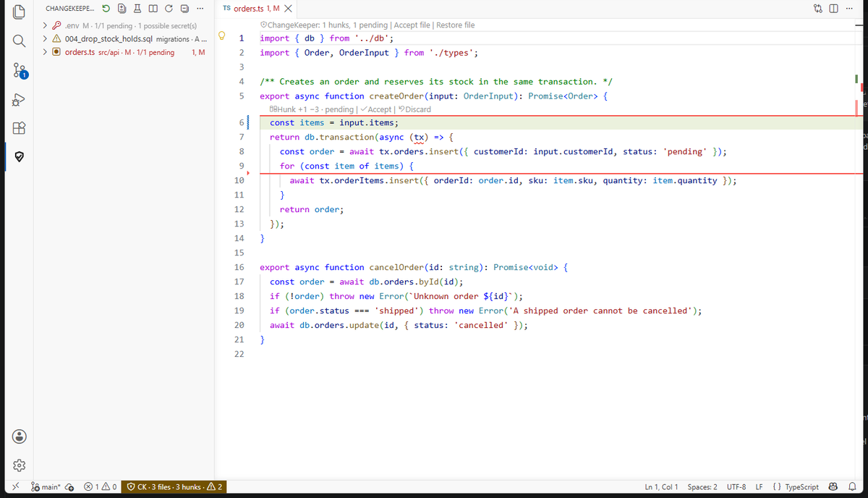
Task: Click the split-panel icon in ChangeKeeper header
Action: tap(153, 9)
